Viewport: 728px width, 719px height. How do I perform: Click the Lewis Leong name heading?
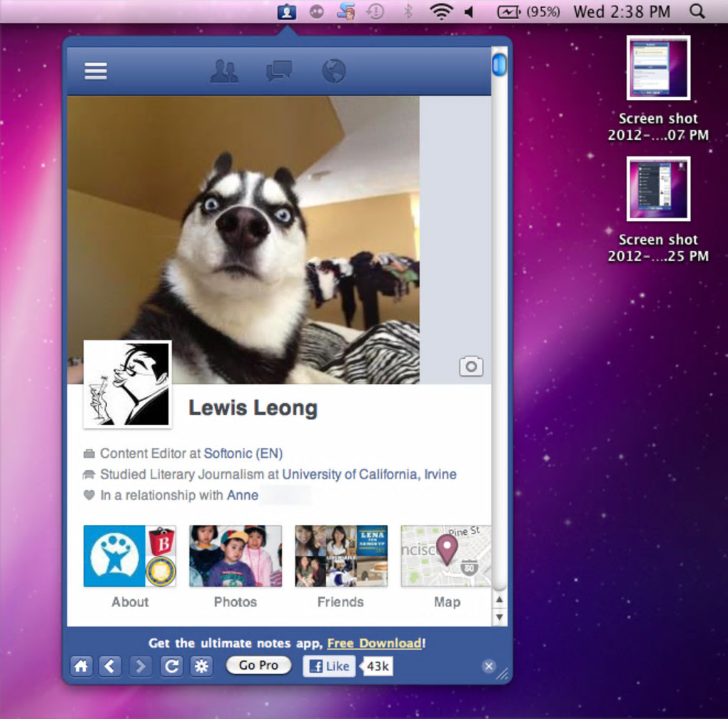253,408
